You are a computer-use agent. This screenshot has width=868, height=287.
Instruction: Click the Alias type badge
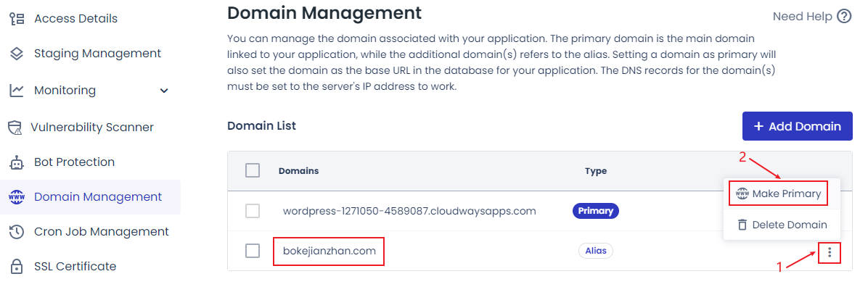coord(596,251)
